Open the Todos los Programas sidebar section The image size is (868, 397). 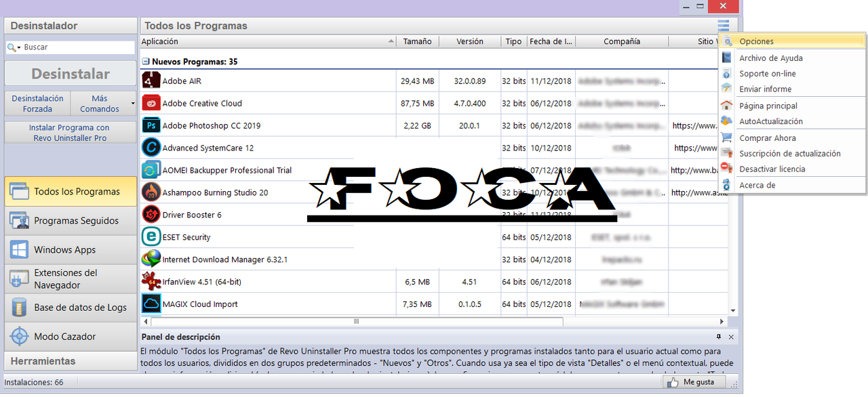(71, 192)
